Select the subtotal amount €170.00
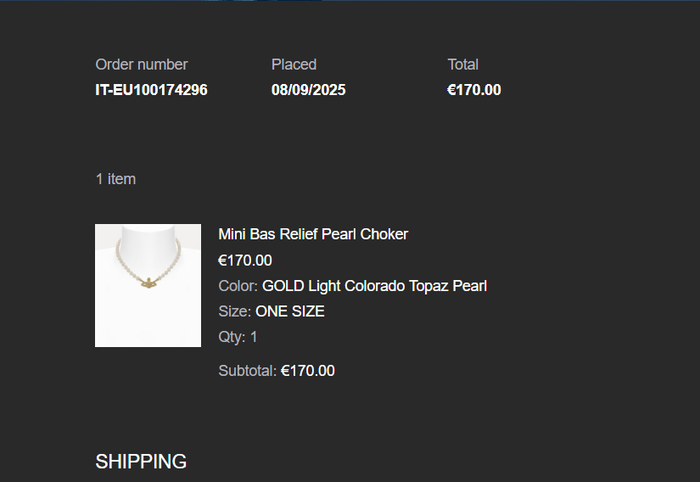The width and height of the screenshot is (700, 482). coord(308,371)
